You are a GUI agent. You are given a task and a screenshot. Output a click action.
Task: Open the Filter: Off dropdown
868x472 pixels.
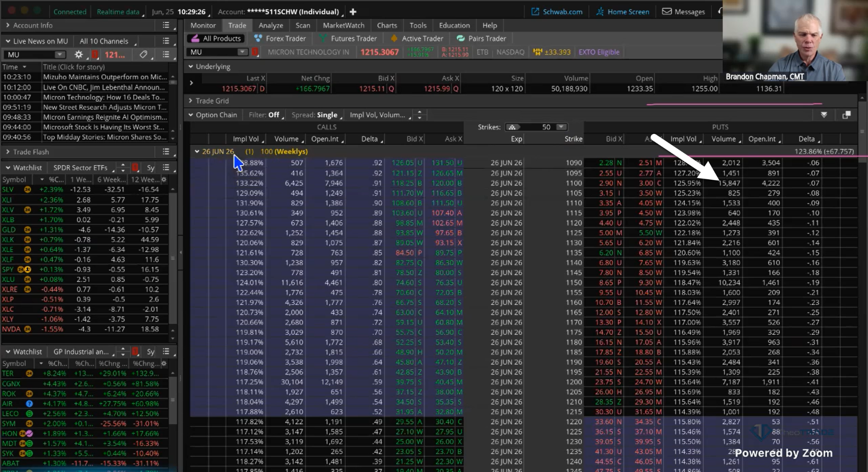266,115
